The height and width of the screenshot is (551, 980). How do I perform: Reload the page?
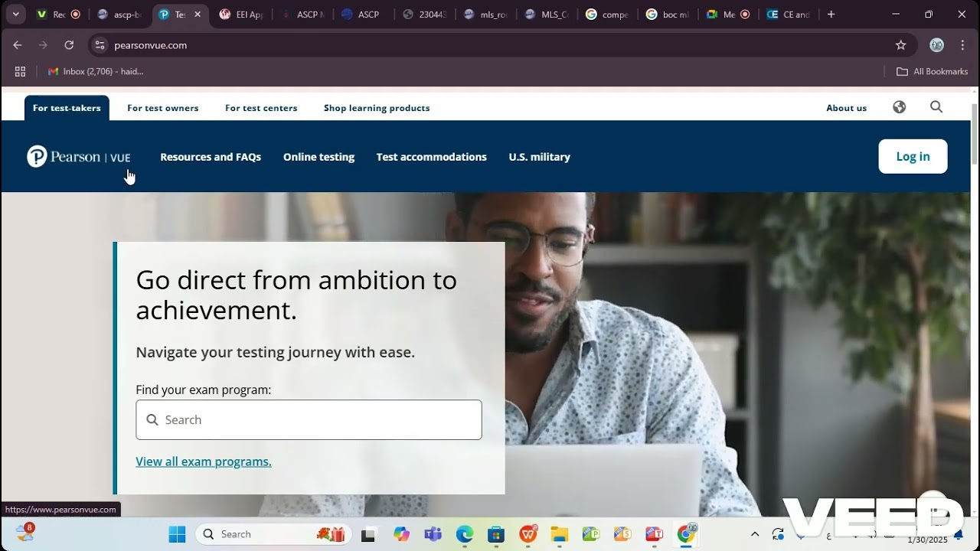pos(69,45)
